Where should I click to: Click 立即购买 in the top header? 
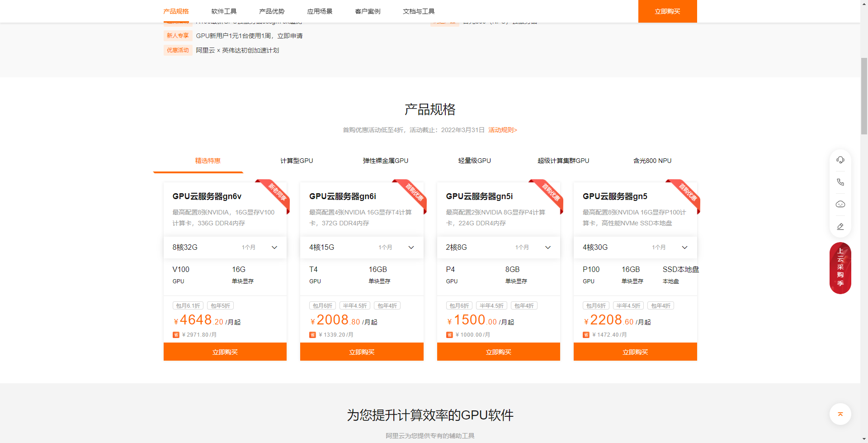click(667, 11)
